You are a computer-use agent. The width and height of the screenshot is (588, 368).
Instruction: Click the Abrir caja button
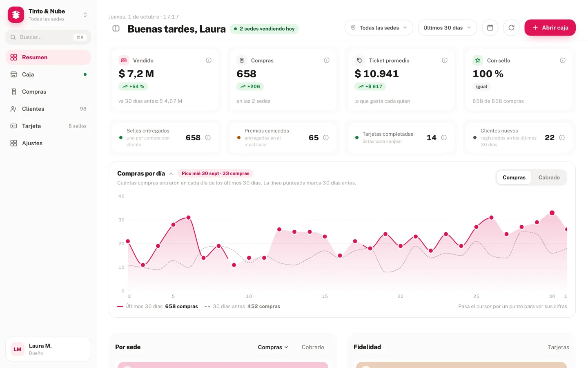[550, 28]
